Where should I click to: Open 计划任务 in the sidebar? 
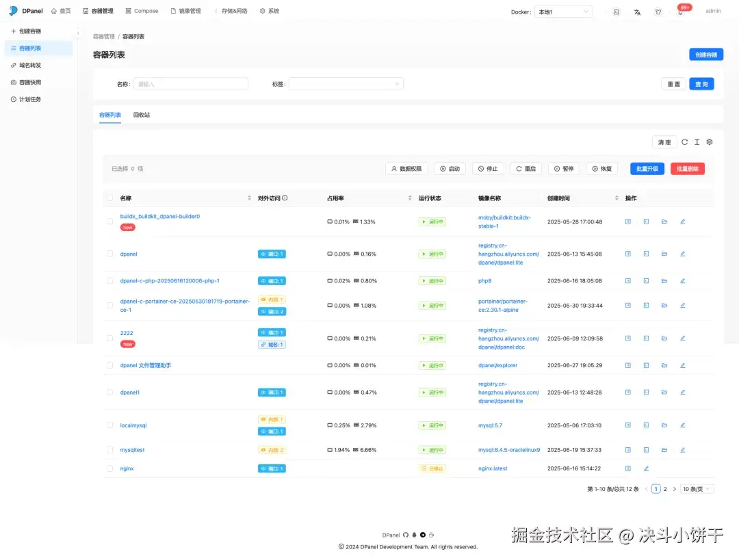pos(38,99)
